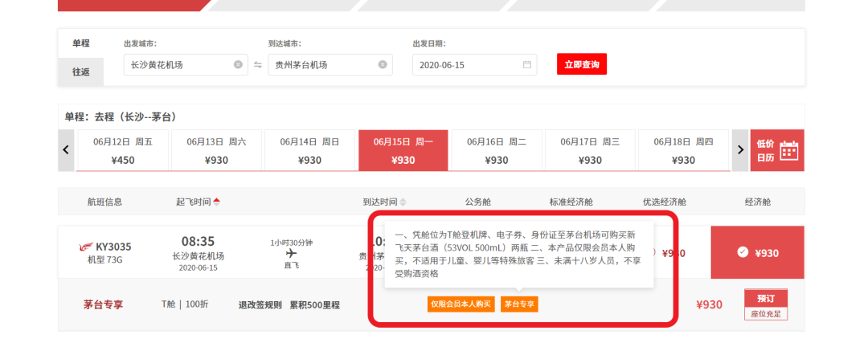Choose date 06月13日 周六 ¥930
Viewport: 868px width, 351px height.
(x=216, y=150)
